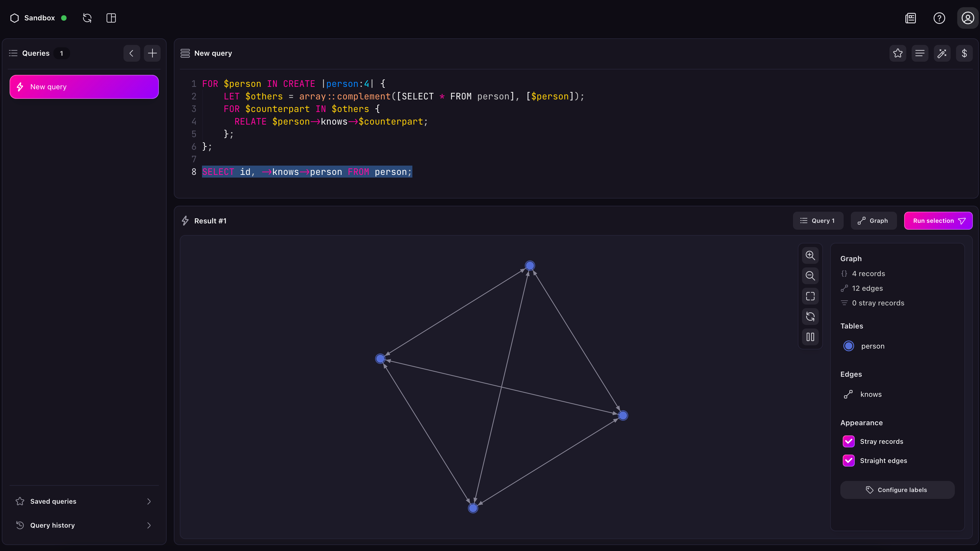Open the Query 1 result selector
Viewport: 980px width, 551px height.
(x=818, y=221)
